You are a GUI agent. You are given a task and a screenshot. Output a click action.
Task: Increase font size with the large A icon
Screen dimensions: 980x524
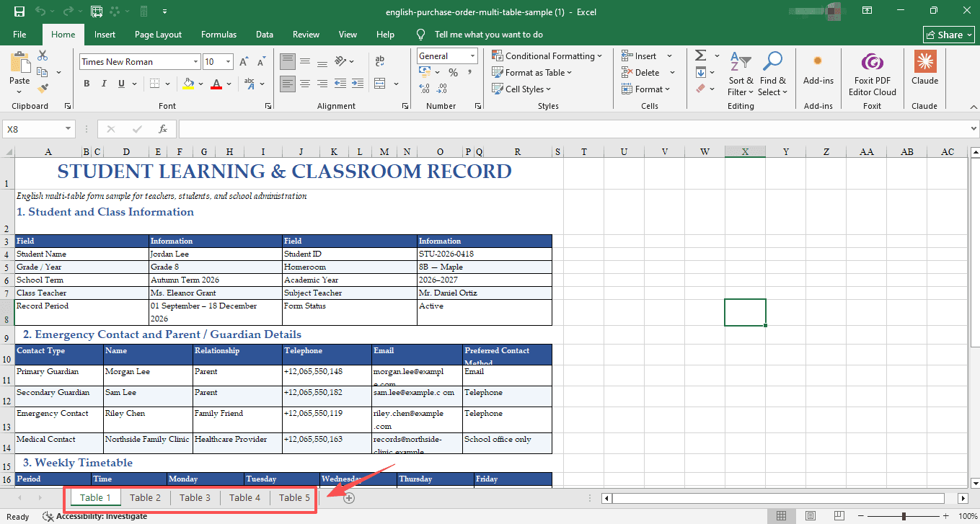pyautogui.click(x=244, y=62)
